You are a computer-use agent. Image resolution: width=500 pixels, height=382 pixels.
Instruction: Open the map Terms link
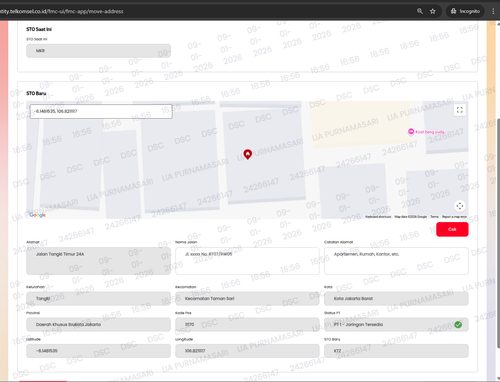click(434, 217)
